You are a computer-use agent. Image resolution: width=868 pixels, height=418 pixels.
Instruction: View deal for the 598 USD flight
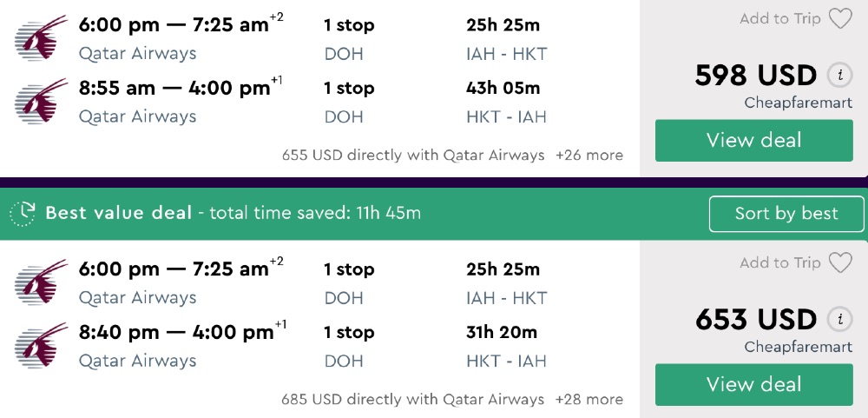(x=753, y=141)
